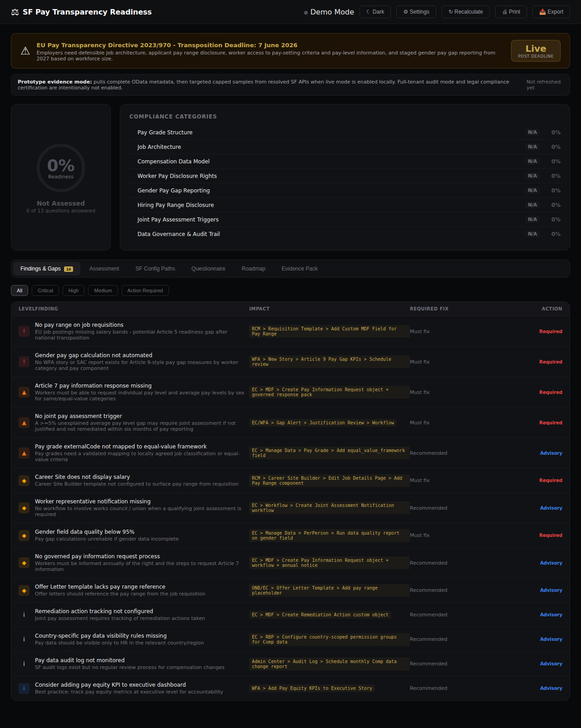Viewport: 581px width, 728px height.
Task: Select the severity icon for Worker representative notification missing
Action: coord(24,508)
